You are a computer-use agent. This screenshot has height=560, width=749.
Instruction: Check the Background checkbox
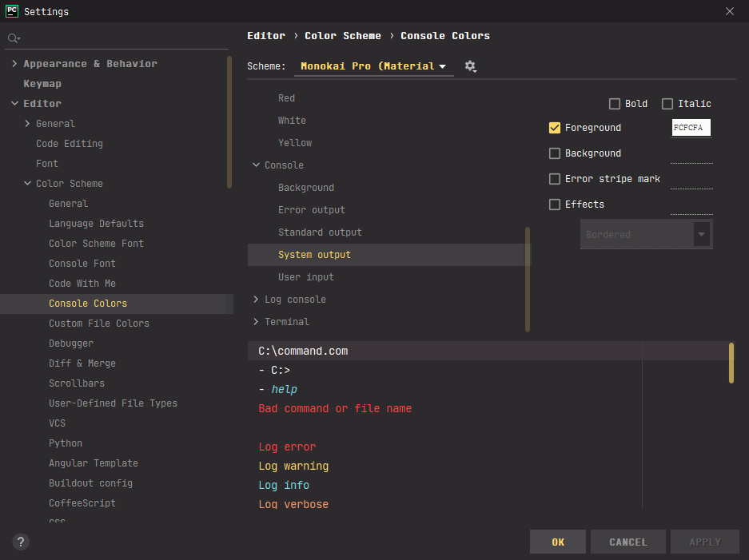click(555, 153)
